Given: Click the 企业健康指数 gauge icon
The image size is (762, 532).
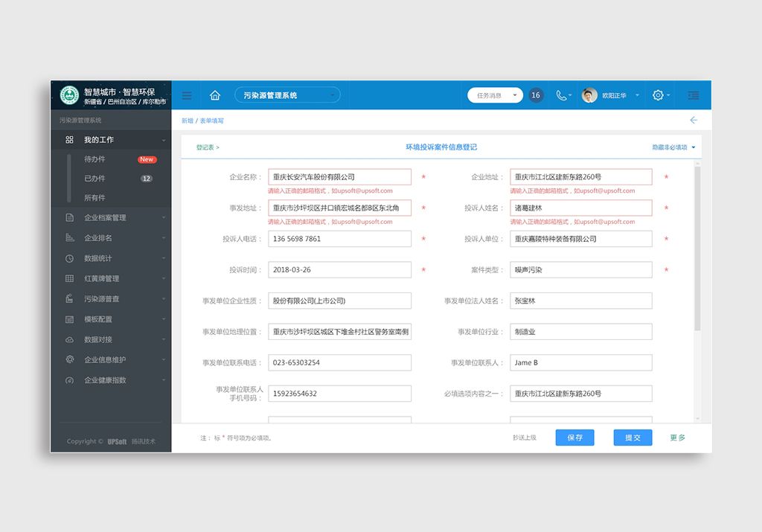Looking at the screenshot, I should click(69, 380).
